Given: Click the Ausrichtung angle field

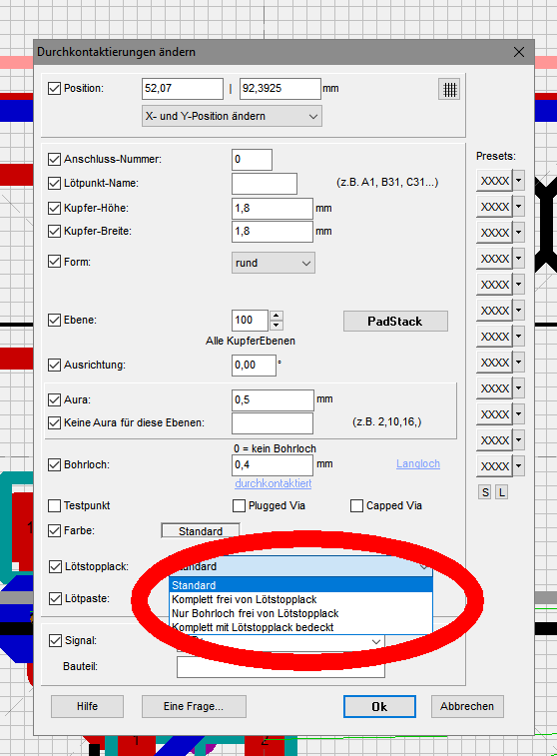Looking at the screenshot, I should coord(254,366).
